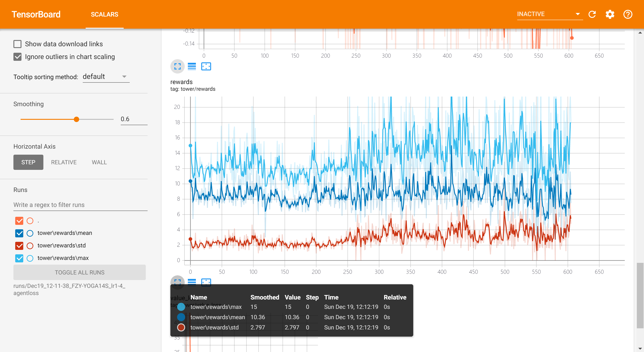
Task: Toggle y-axis log scale on rewards chart
Action: coord(192,282)
